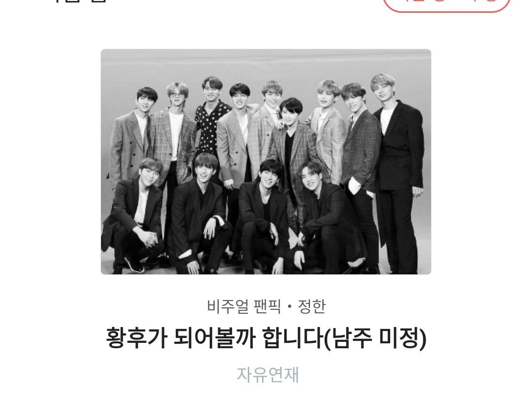Image resolution: width=532 pixels, height=399 pixels.
Task: Click the 황후가 되어볼까 portion of the title
Action: coord(180,338)
